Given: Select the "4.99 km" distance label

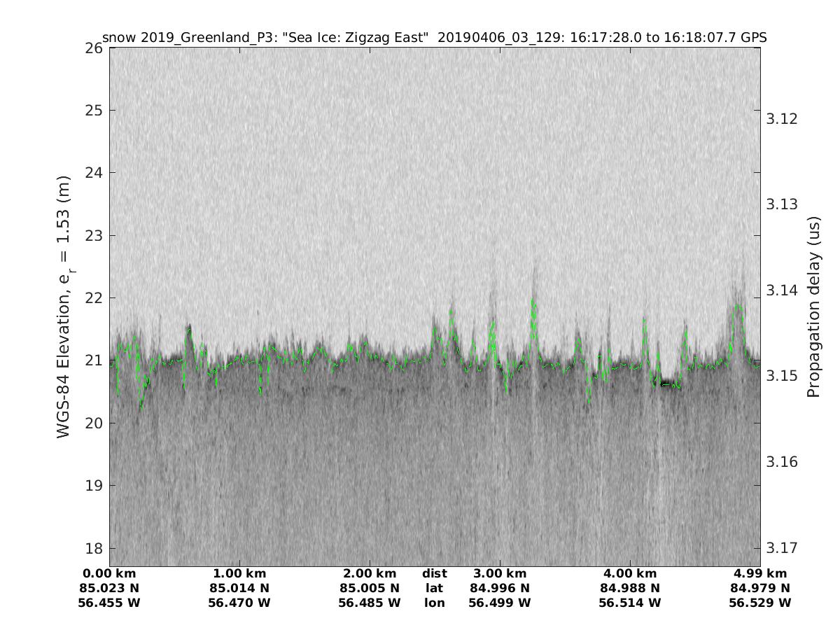Looking at the screenshot, I should click(x=760, y=573).
